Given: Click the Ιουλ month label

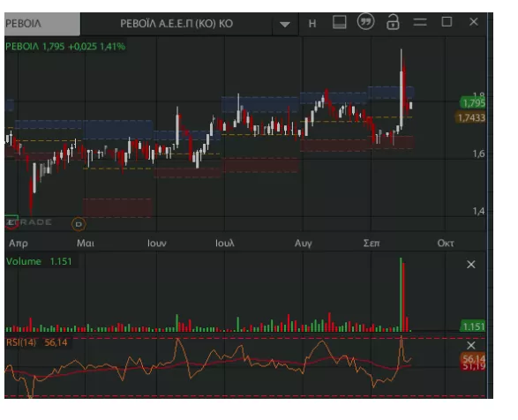Looking at the screenshot, I should point(225,244).
